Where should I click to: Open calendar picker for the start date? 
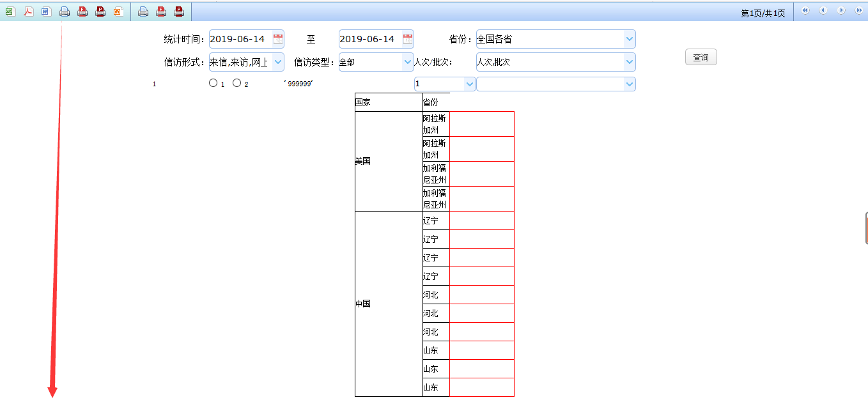click(278, 39)
